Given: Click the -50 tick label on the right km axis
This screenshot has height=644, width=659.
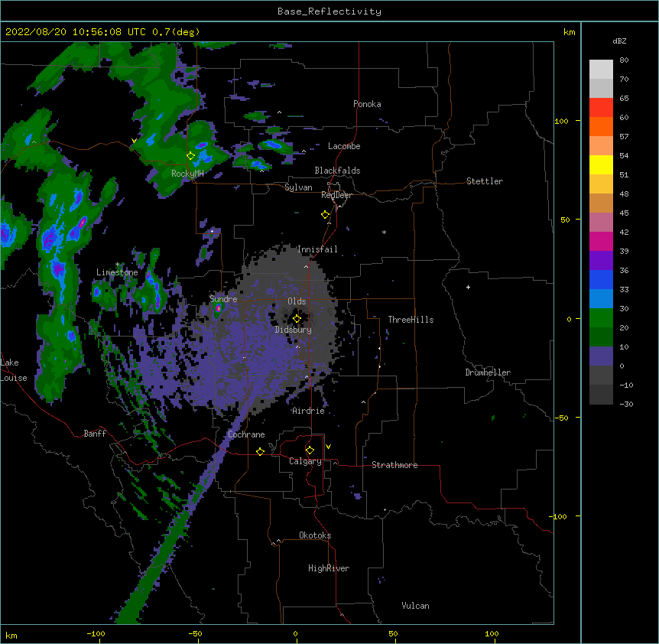Looking at the screenshot, I should point(561,418).
